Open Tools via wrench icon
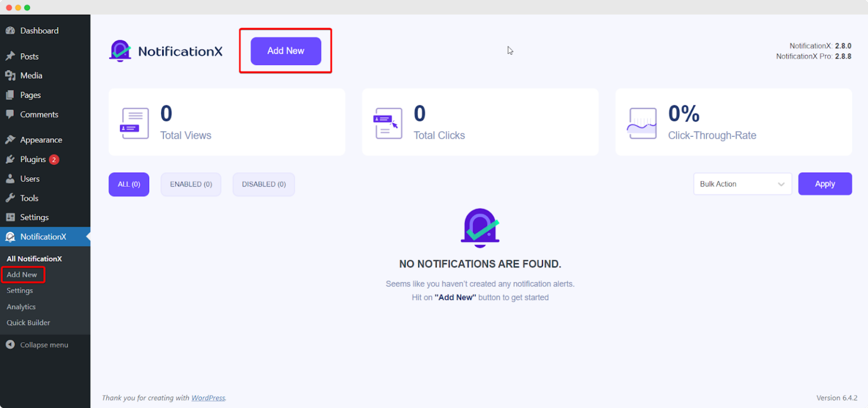Image resolution: width=868 pixels, height=408 pixels. tap(10, 198)
